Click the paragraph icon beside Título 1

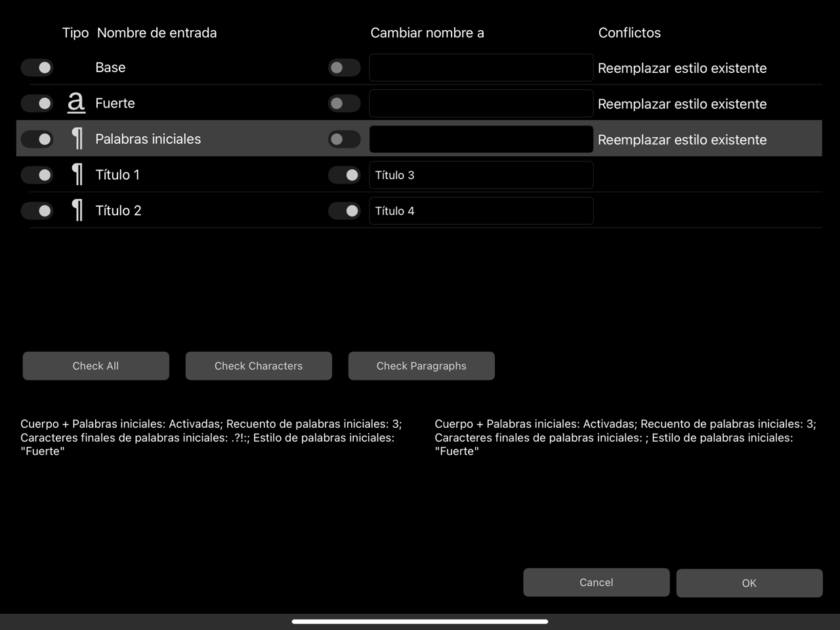(76, 175)
